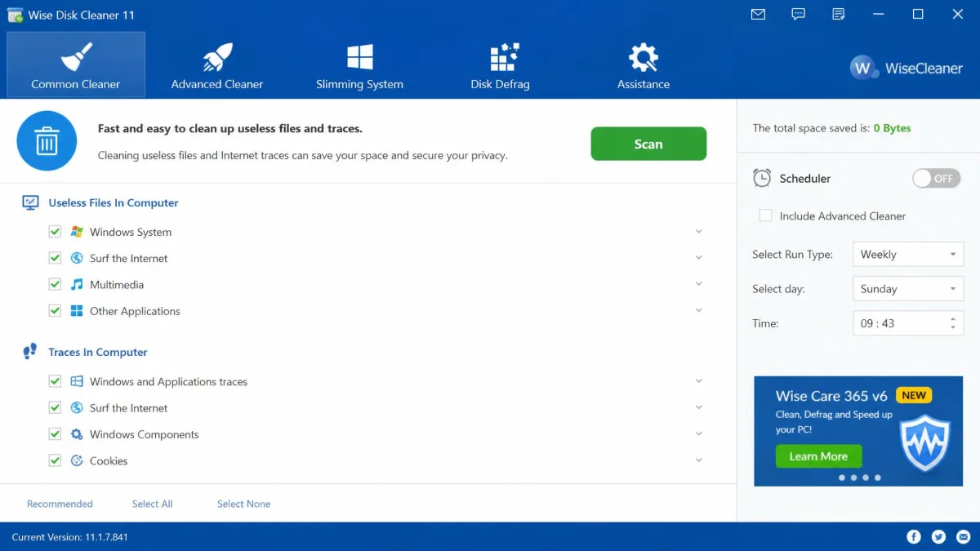This screenshot has height=551, width=980.
Task: Click the Wise Care 365 shield icon
Action: tap(925, 444)
